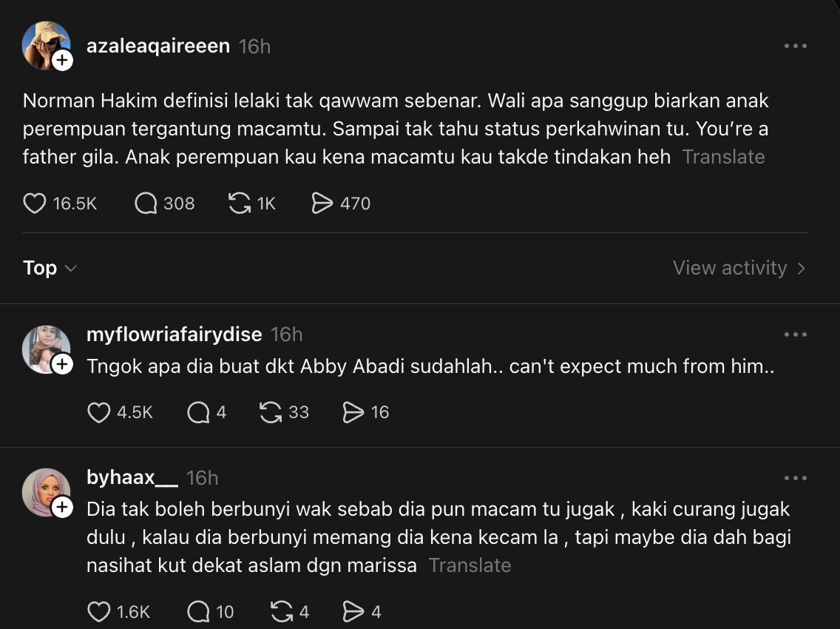Screen dimensions: 840x629
Task: Open replies on the azaleaqaireeen post
Action: pyautogui.click(x=146, y=203)
